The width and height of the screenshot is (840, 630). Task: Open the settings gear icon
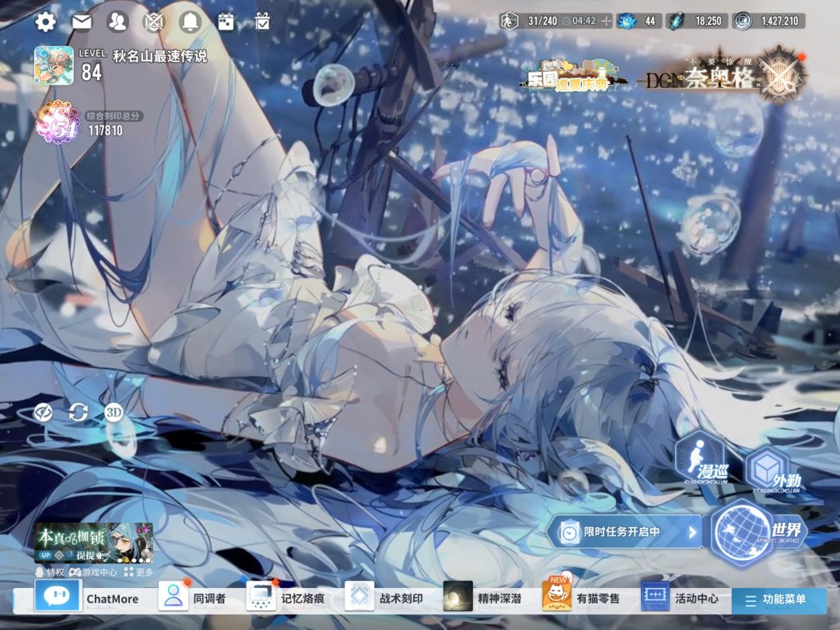(45, 22)
